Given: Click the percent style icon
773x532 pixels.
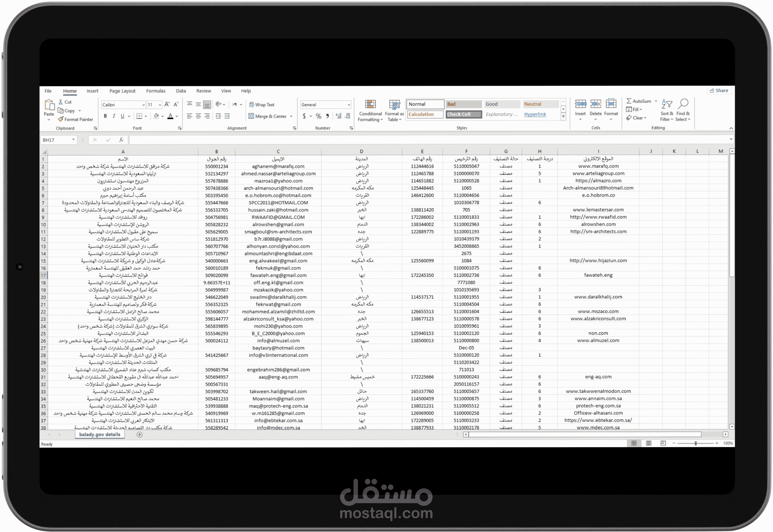Looking at the screenshot, I should tap(319, 116).
